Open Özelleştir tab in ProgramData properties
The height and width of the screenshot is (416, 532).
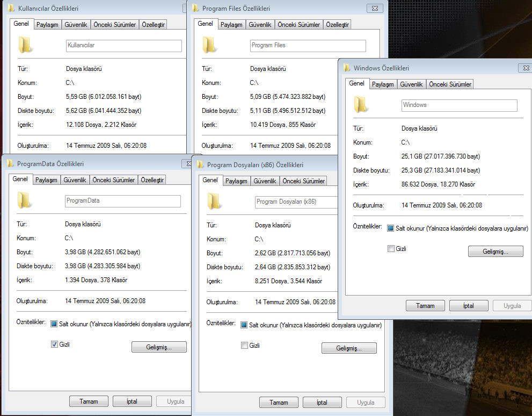coord(152,181)
